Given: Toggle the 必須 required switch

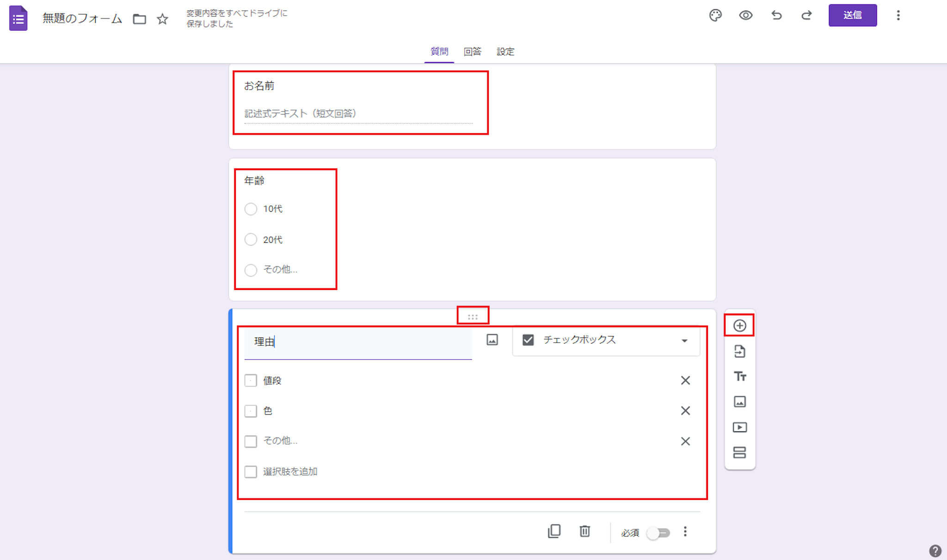Looking at the screenshot, I should click(658, 533).
